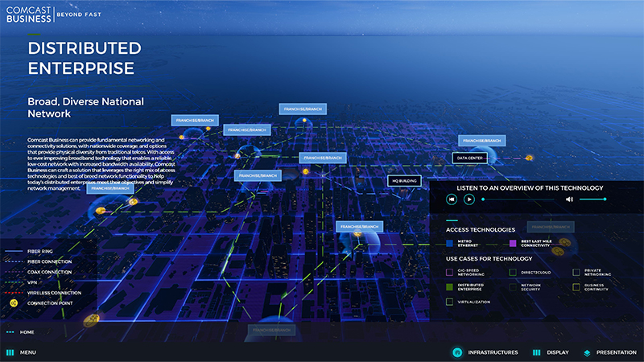644x362 pixels.
Task: Check the Business Continuity box
Action: (576, 287)
